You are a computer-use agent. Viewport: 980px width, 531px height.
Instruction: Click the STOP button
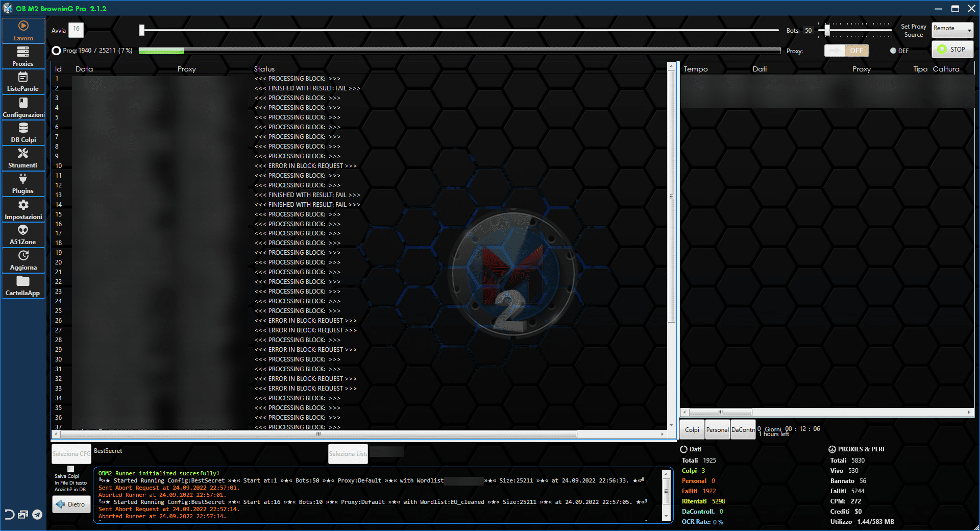coord(952,50)
